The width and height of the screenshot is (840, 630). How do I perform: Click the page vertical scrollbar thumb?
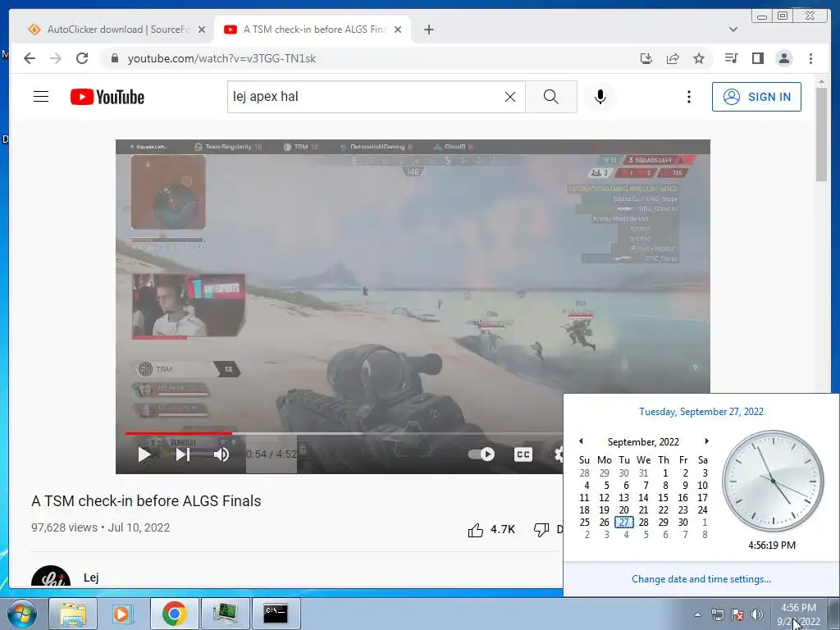pyautogui.click(x=821, y=134)
